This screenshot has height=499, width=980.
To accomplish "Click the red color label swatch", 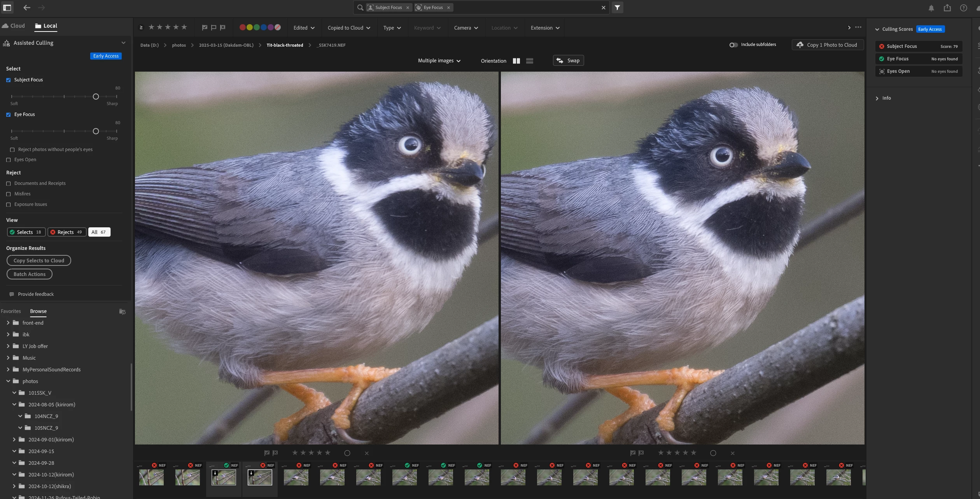I will coord(242,27).
